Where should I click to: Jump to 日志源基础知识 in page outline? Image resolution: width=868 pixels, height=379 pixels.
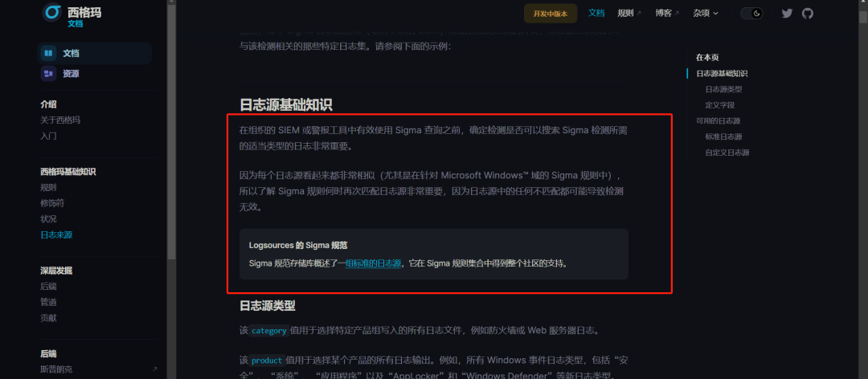point(721,73)
